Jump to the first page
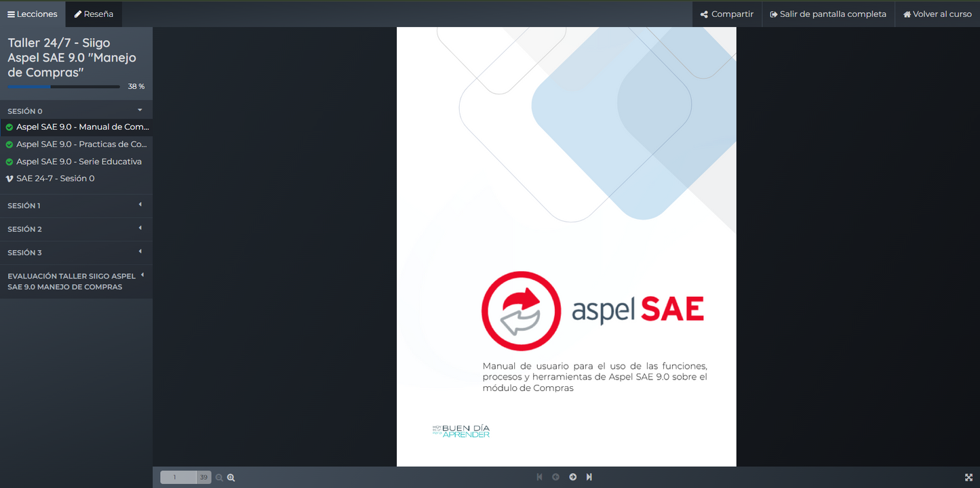Viewport: 980px width, 488px height. pyautogui.click(x=540, y=477)
